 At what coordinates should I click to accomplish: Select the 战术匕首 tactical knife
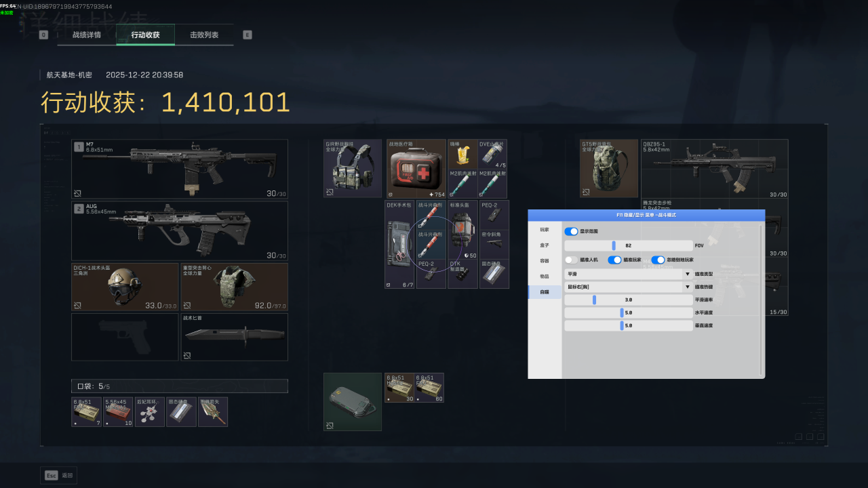point(234,337)
